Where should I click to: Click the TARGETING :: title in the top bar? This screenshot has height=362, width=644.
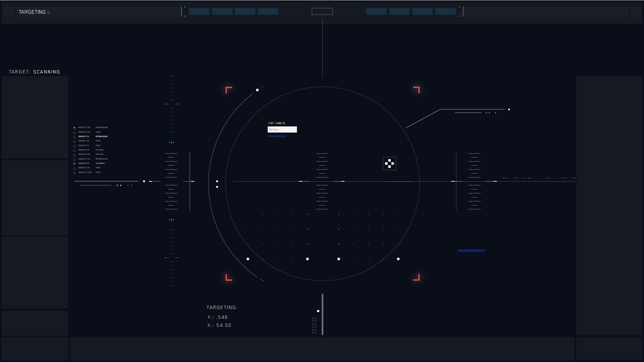(34, 12)
